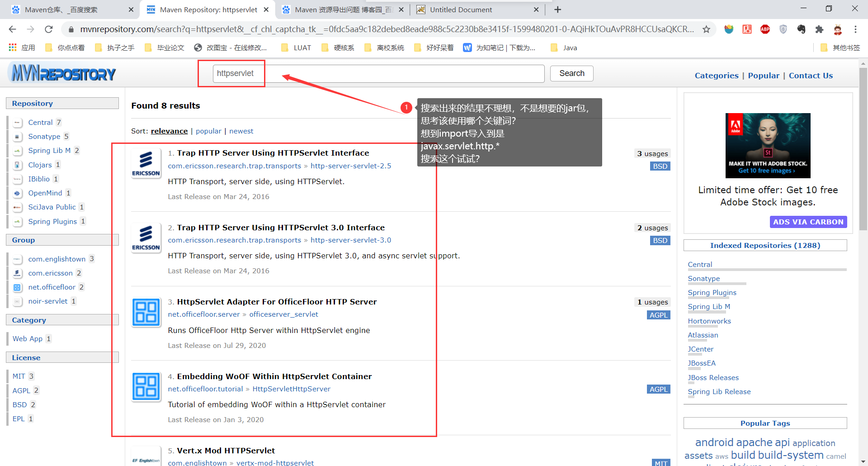The height and width of the screenshot is (466, 868).
Task: Open the LUAT bookmark folder
Action: coord(297,48)
